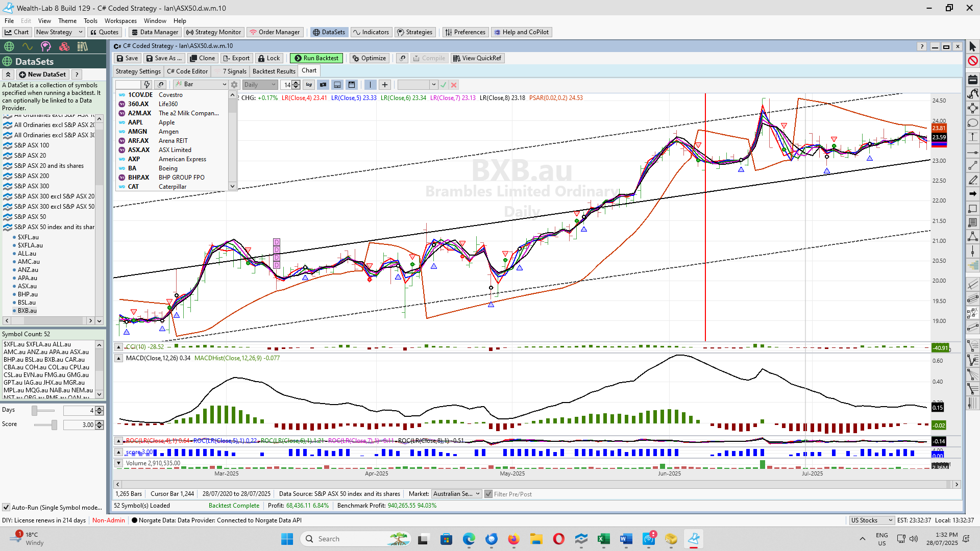Toggle the vertical crosshair cursor line button
The image size is (980, 551).
click(x=370, y=85)
